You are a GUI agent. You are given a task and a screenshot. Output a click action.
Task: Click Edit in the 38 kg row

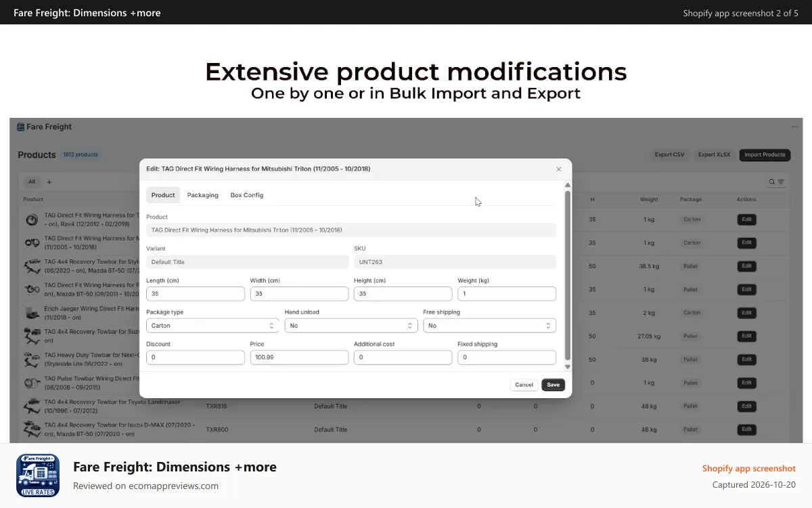point(746,360)
